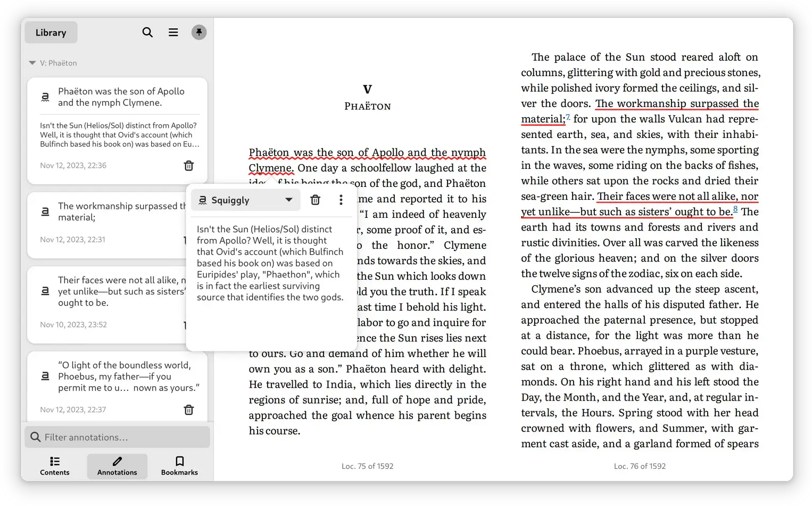Click the note text in the annotation popover

click(x=270, y=263)
